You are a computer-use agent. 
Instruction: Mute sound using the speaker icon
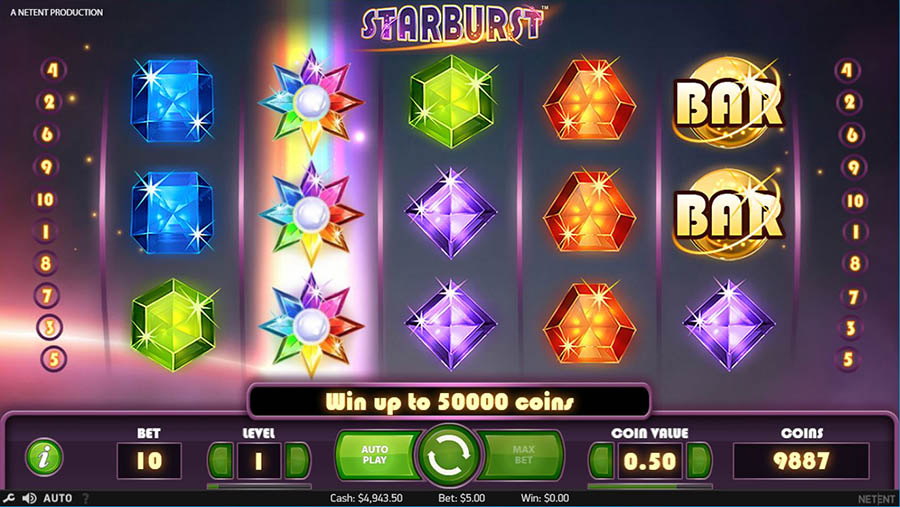point(29,498)
